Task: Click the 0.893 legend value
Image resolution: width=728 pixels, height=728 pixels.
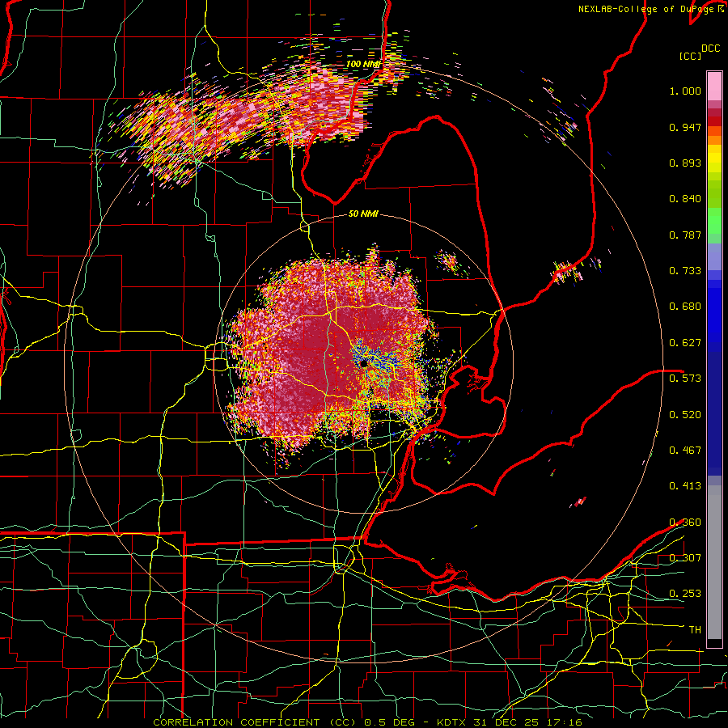Action: coord(685,163)
